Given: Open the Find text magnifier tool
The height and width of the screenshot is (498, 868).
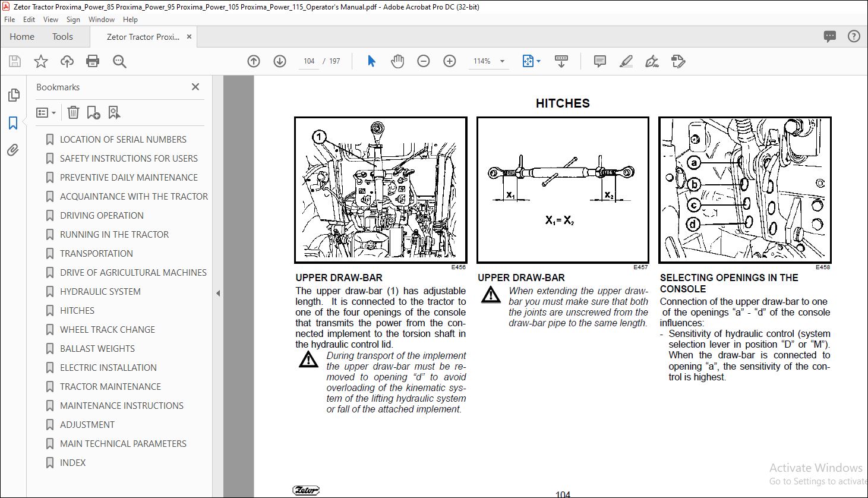Looking at the screenshot, I should (x=119, y=61).
